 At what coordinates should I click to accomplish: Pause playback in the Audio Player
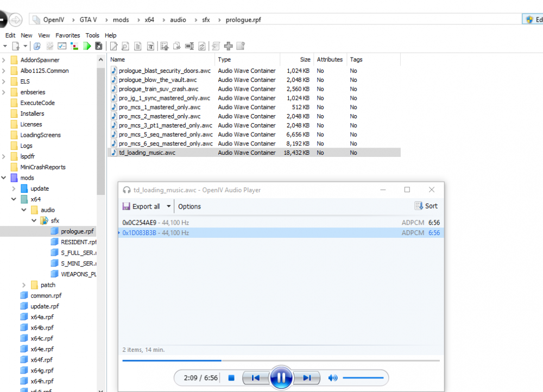tap(281, 377)
